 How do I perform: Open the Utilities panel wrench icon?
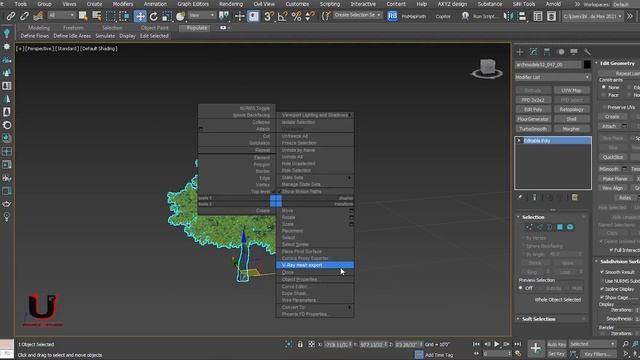(587, 52)
